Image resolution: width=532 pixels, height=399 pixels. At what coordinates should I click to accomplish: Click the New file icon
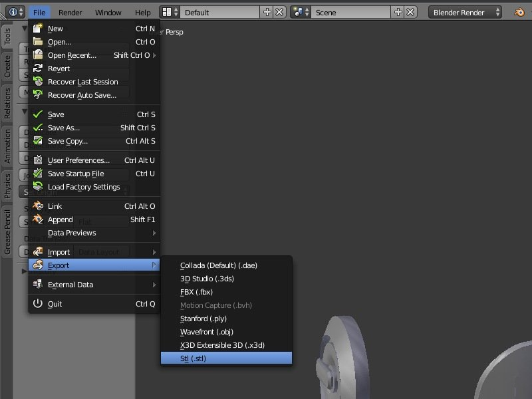[38, 28]
